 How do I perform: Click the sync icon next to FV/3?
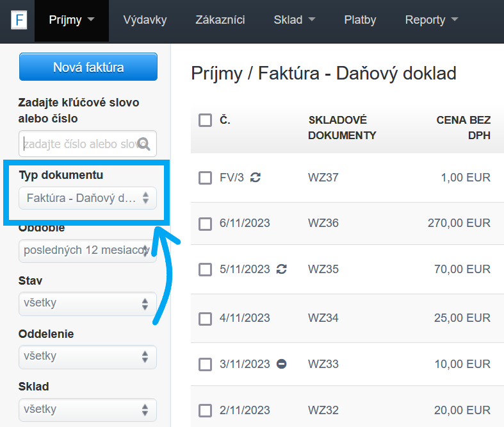coord(256,178)
